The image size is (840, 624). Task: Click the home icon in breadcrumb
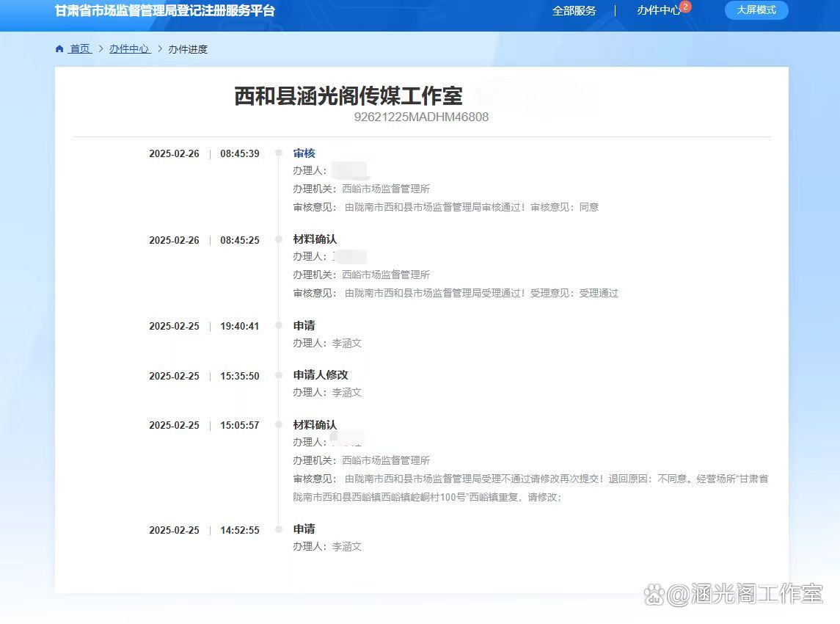click(x=59, y=48)
